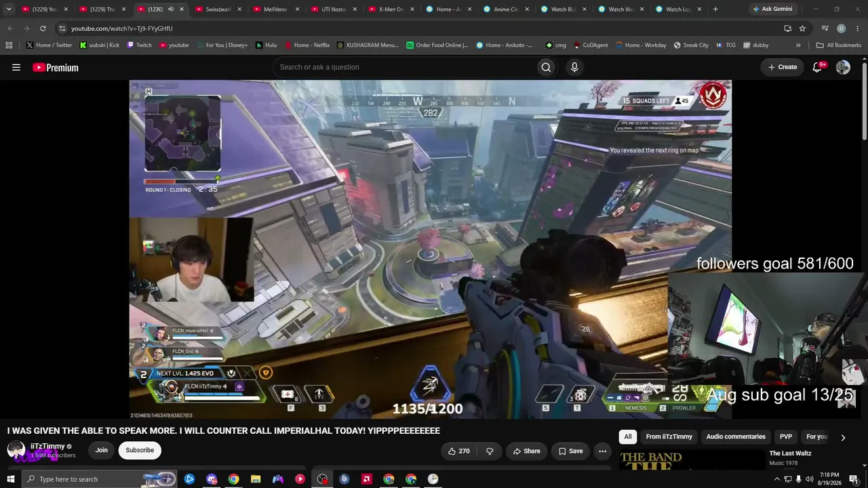Screen dimensions: 868x488
Task: Open the Chrome profile button
Action: point(841,28)
